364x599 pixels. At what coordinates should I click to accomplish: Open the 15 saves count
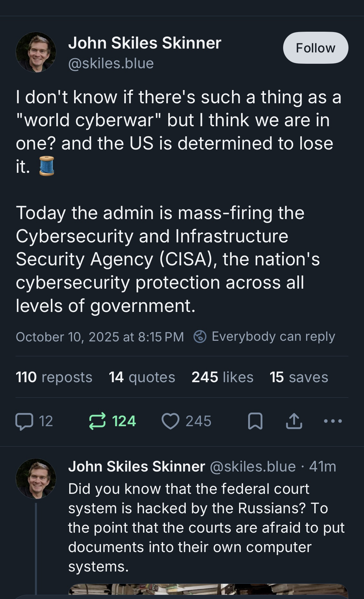[x=299, y=377]
